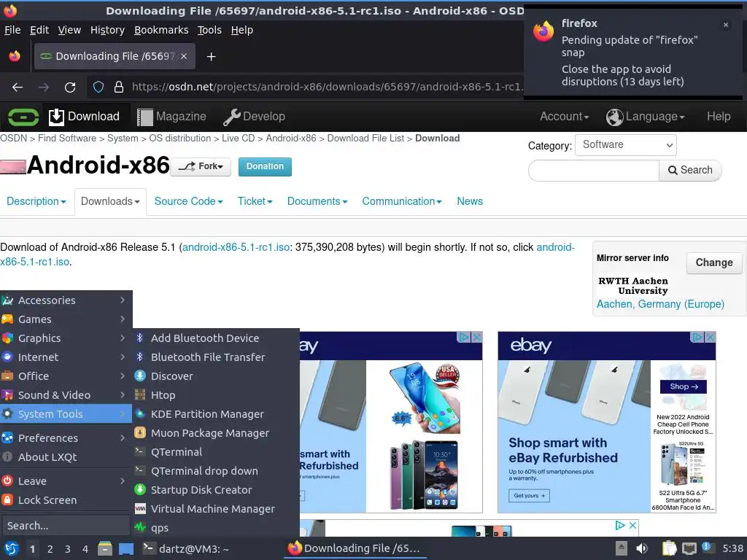Expand the Sound & Video submenu
The height and width of the screenshot is (560, 747).
tap(66, 395)
